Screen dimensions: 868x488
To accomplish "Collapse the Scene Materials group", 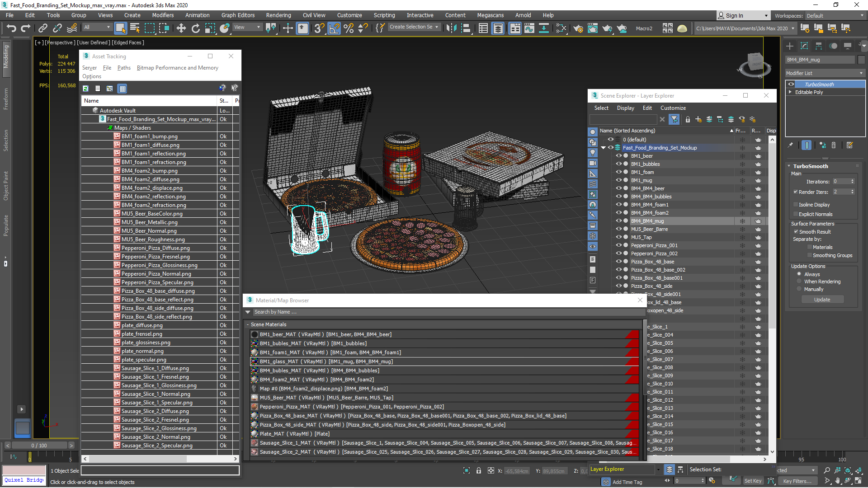I will click(248, 324).
